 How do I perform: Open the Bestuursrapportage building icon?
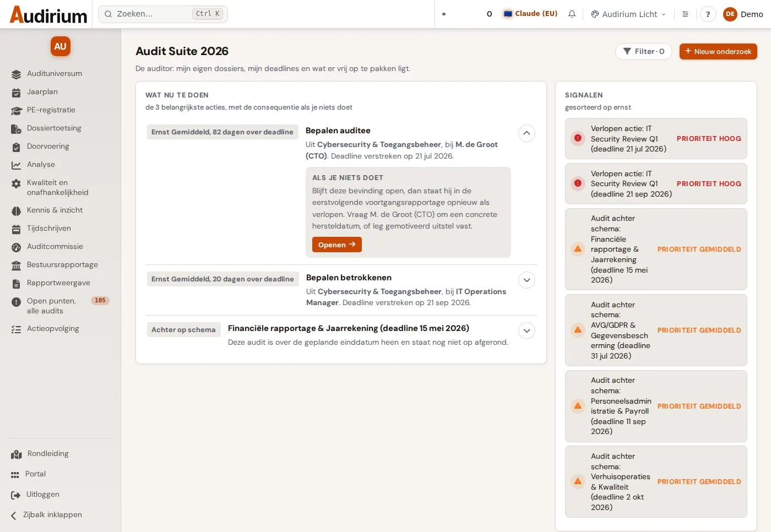coord(17,265)
